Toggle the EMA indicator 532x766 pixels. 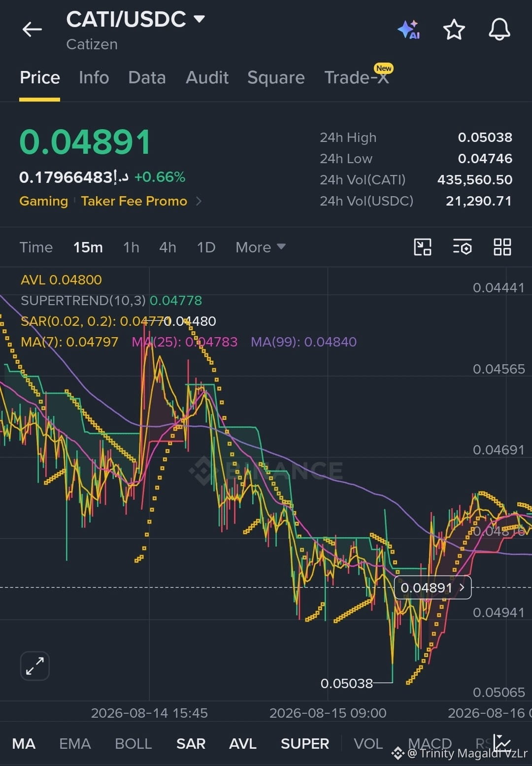click(x=75, y=743)
